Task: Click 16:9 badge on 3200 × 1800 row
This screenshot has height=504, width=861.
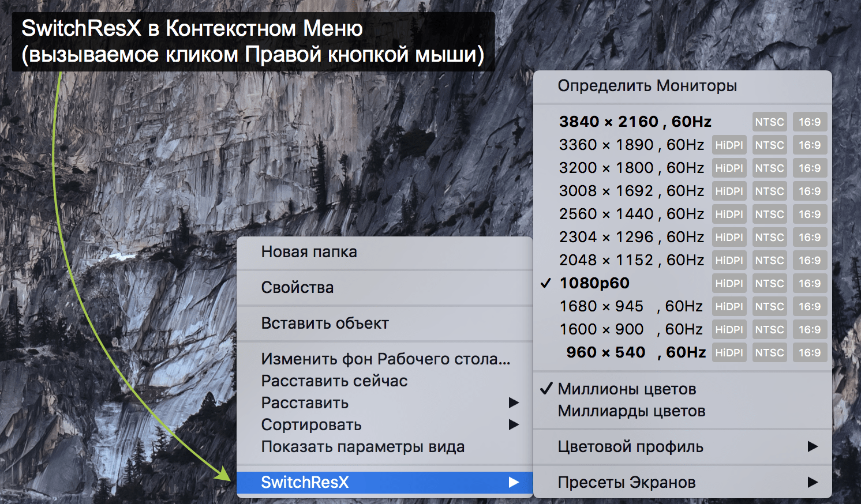Action: tap(810, 168)
